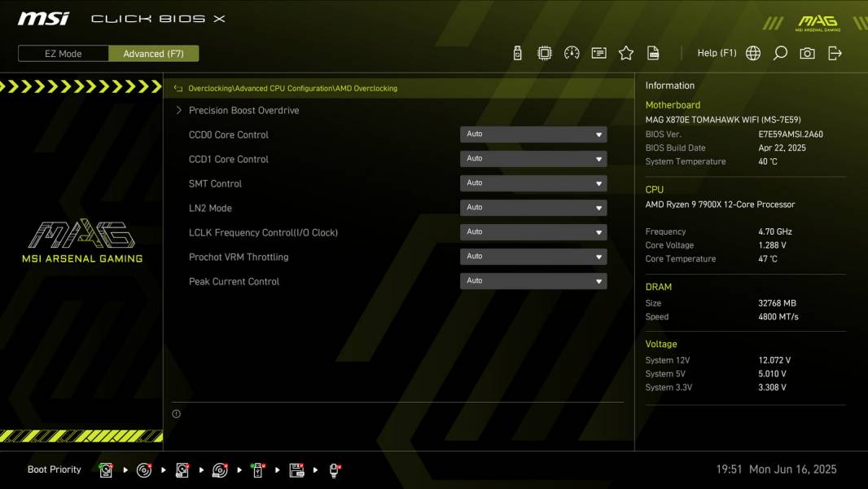
Task: Click the SMT Control label
Action: (x=215, y=183)
